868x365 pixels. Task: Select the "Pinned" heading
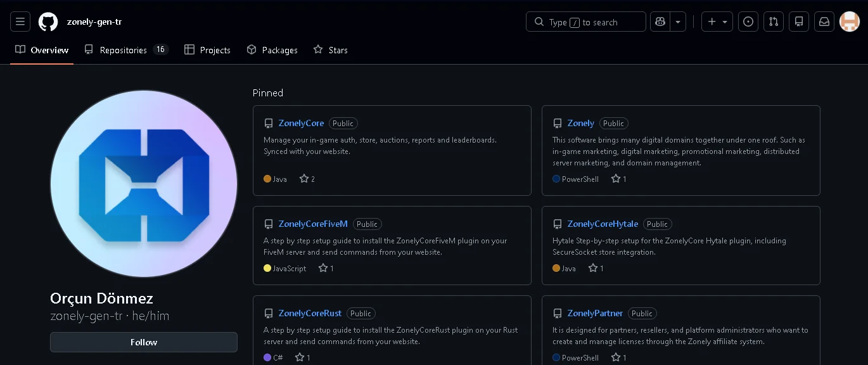coord(268,93)
